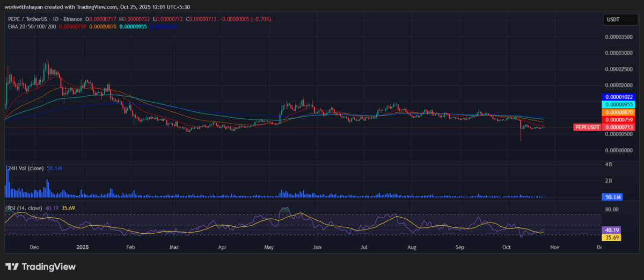Click the Sep label on time axis
Screen dimensions: 644x280
tap(460, 247)
